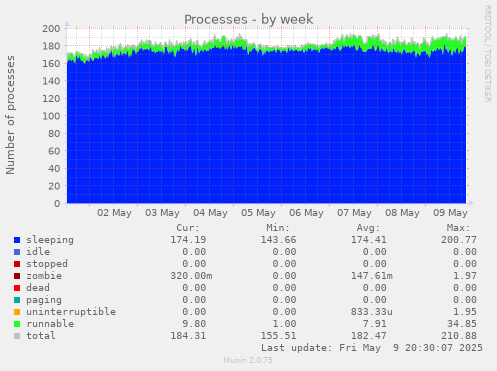This screenshot has width=497, height=371.
Task: Click the y-axis label 40
Action: coord(54,169)
